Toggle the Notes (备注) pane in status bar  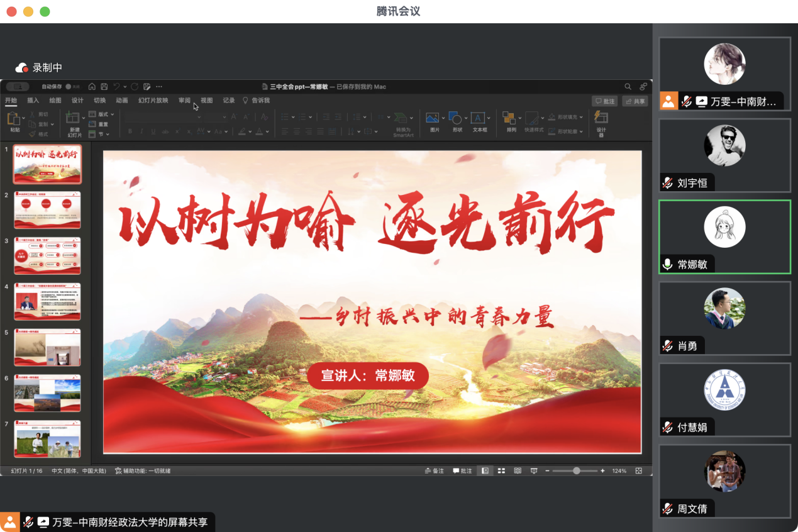[435, 470]
